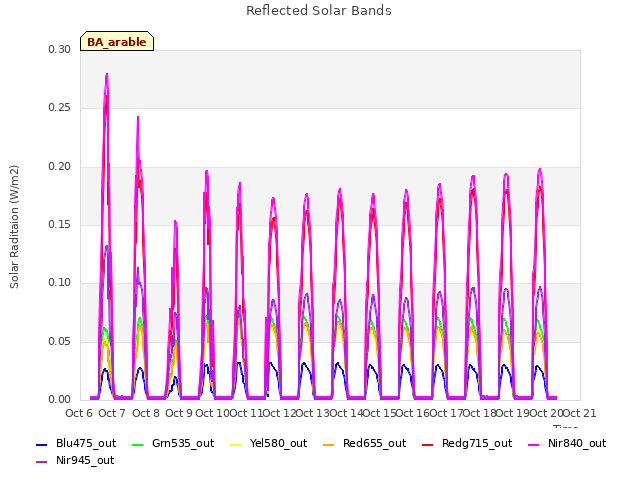Click the 0.00 y-axis tick label

pos(59,400)
